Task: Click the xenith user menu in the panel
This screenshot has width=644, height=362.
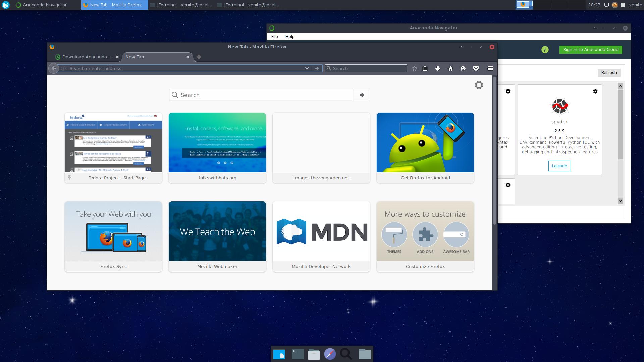Action: pos(635,5)
